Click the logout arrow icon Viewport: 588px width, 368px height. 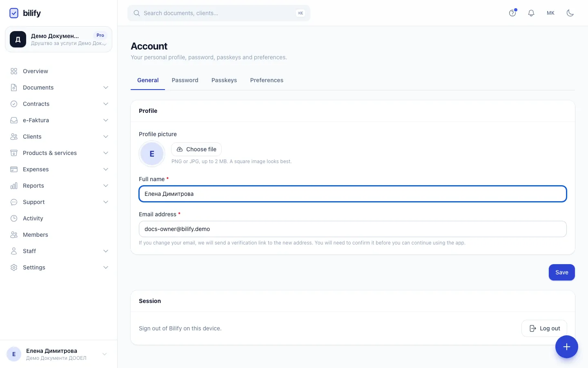[x=533, y=328]
